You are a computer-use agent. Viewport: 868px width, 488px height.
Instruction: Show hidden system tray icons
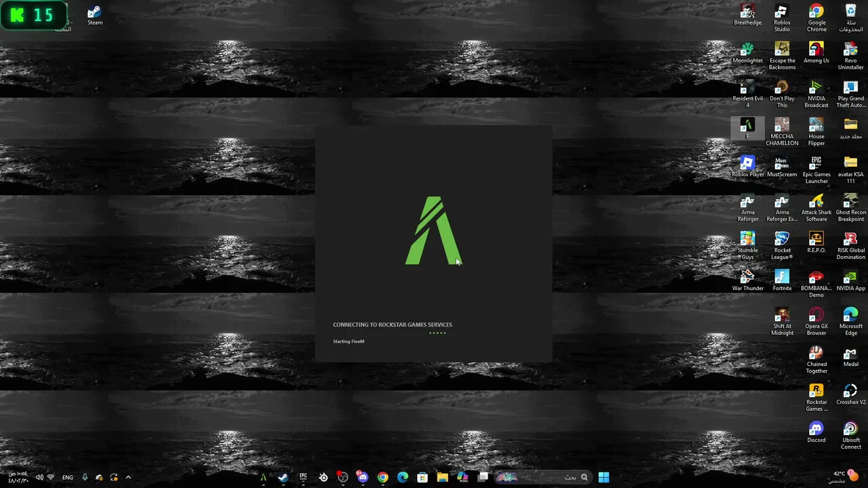click(128, 477)
